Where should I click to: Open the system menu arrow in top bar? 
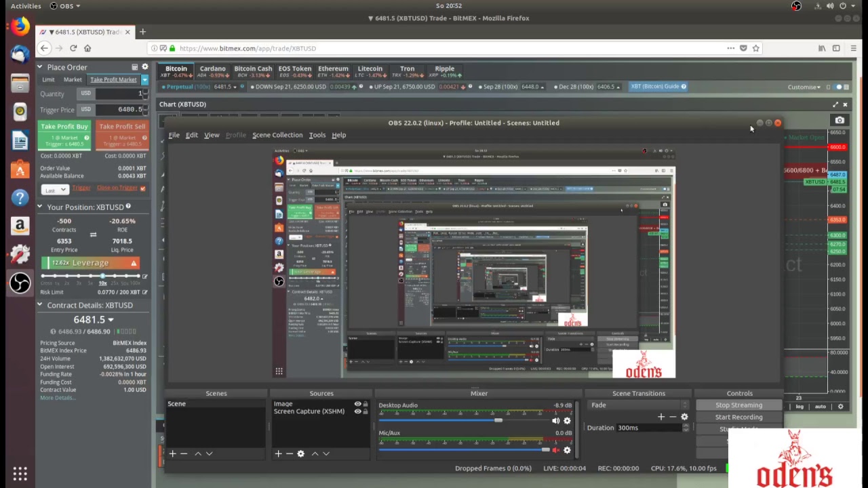[854, 6]
